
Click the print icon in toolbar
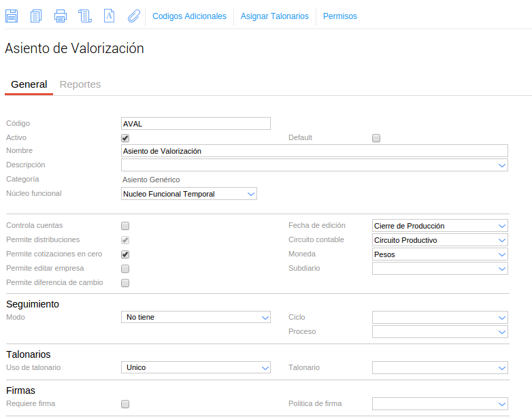pos(61,16)
